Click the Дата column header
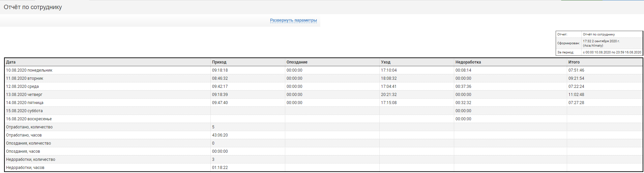644x173 pixels. coord(11,62)
